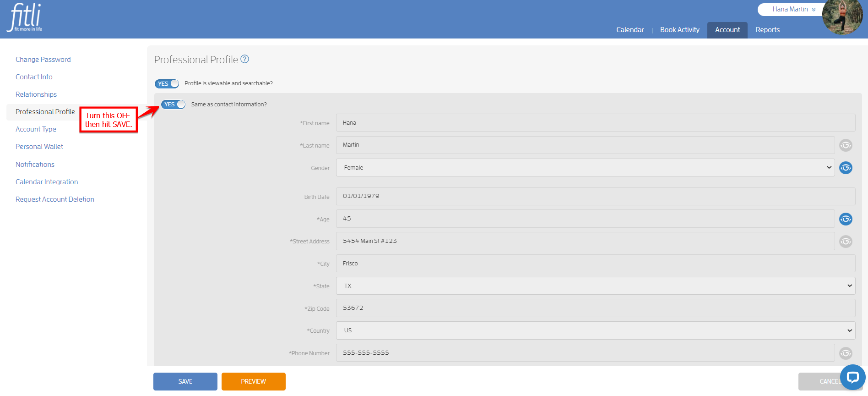This screenshot has width=868, height=396.
Task: Open the Country dropdown
Action: [596, 330]
